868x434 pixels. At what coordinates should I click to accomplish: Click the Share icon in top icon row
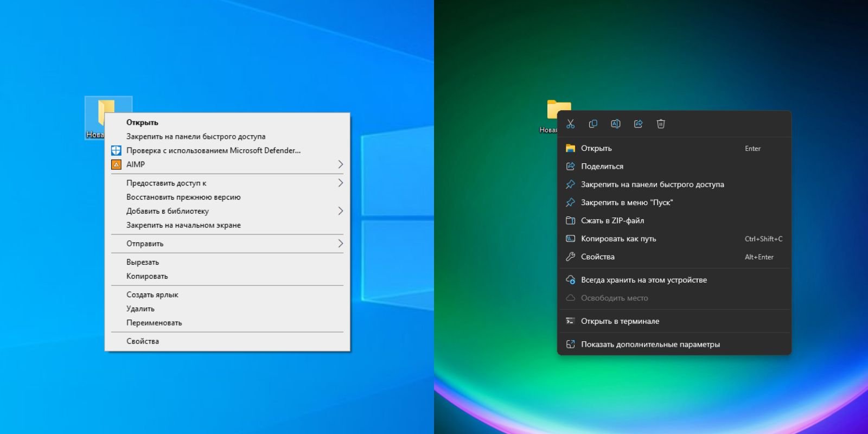[638, 124]
